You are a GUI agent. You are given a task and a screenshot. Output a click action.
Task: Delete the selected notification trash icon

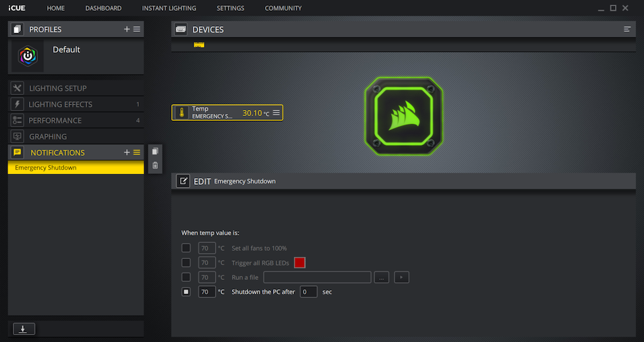coord(155,165)
